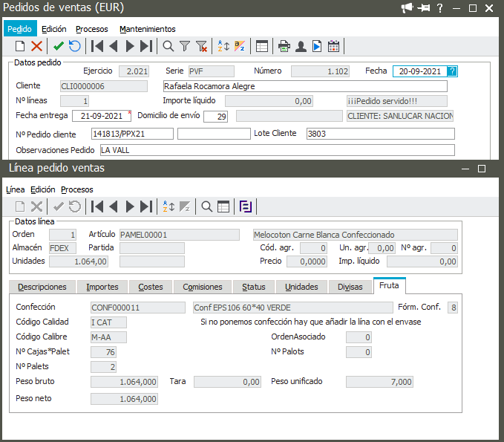Click the Lote Cliente input field

pos(380,134)
